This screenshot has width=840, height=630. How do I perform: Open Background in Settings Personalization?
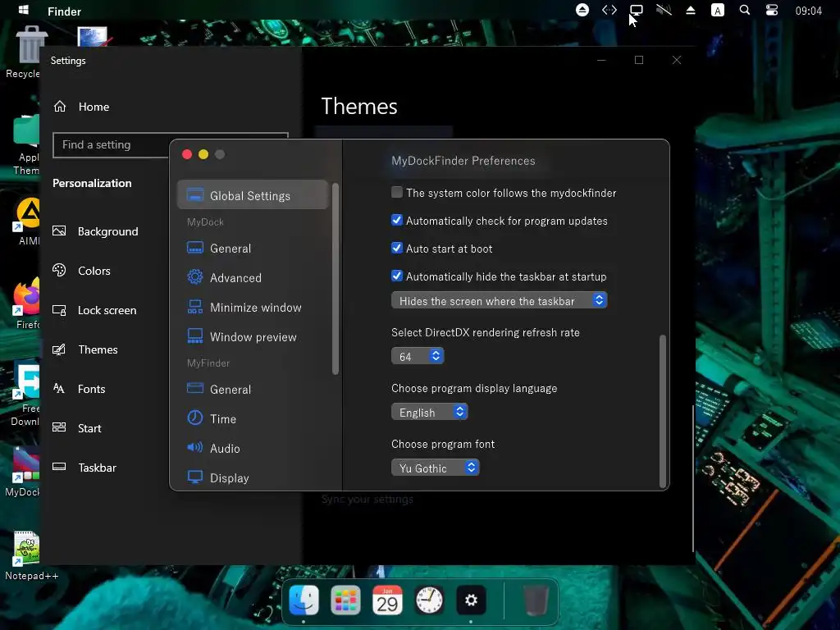[x=107, y=231]
